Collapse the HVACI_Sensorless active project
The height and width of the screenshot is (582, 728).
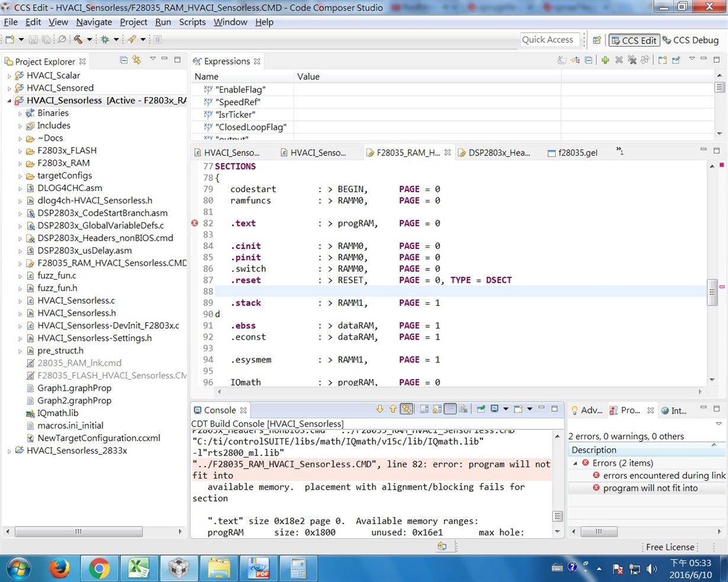(x=9, y=101)
